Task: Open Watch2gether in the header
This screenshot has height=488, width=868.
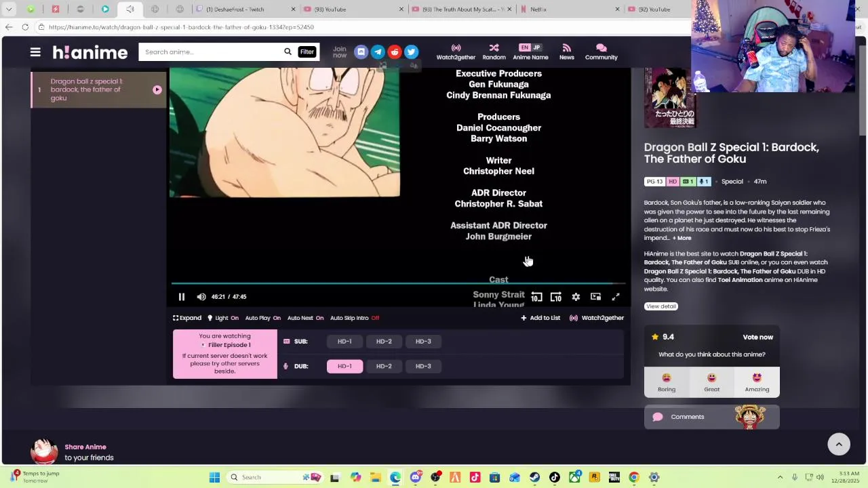Action: [456, 52]
